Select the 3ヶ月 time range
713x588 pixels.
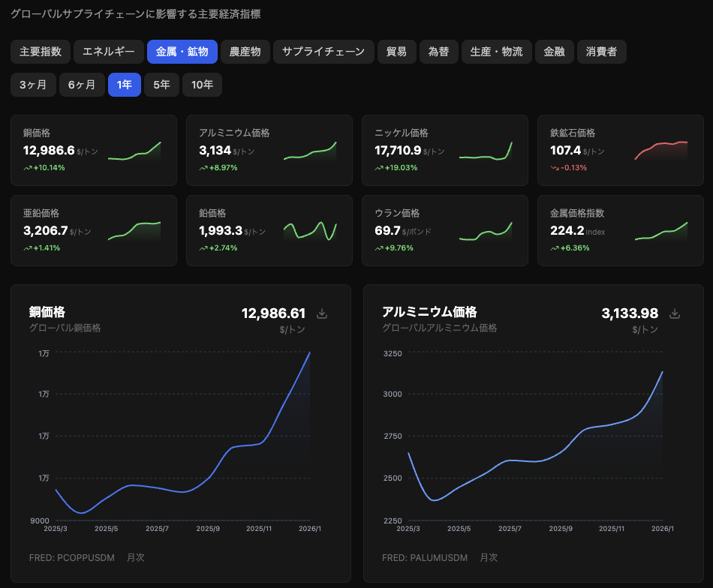click(33, 85)
